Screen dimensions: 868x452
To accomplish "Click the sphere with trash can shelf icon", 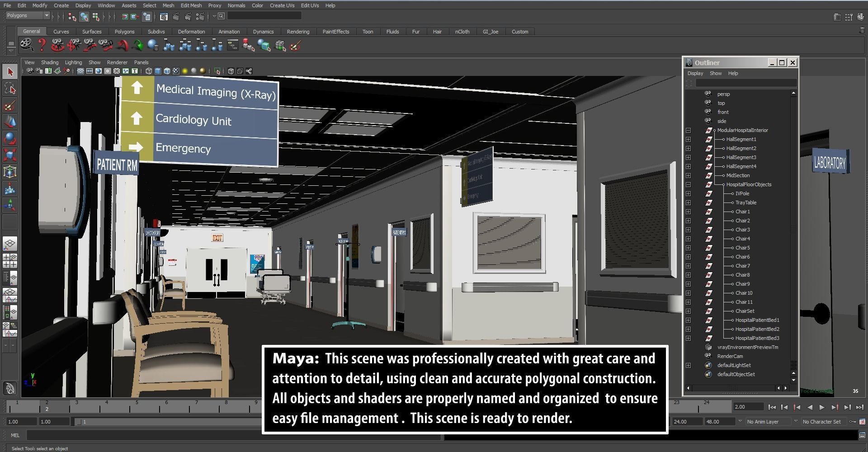I will [x=153, y=45].
